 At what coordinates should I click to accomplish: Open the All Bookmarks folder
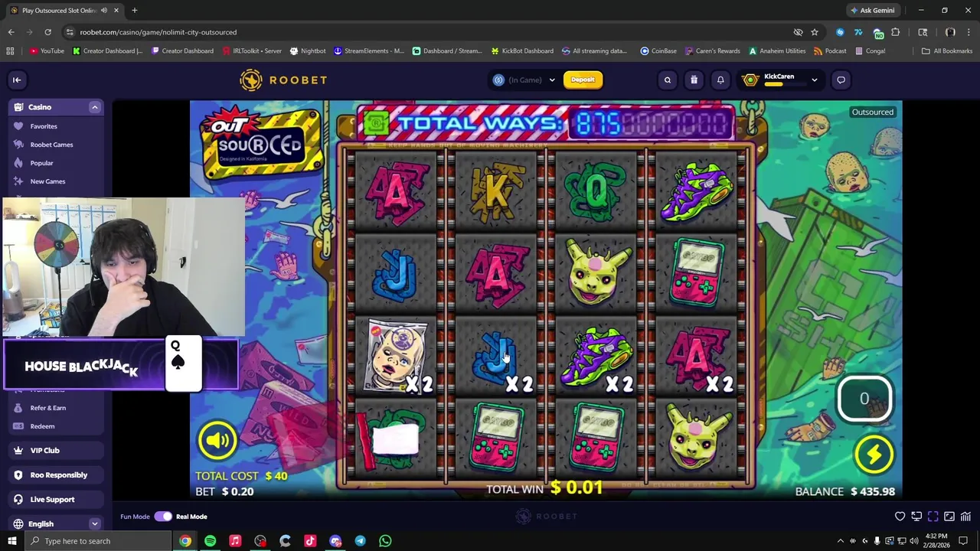coord(947,51)
